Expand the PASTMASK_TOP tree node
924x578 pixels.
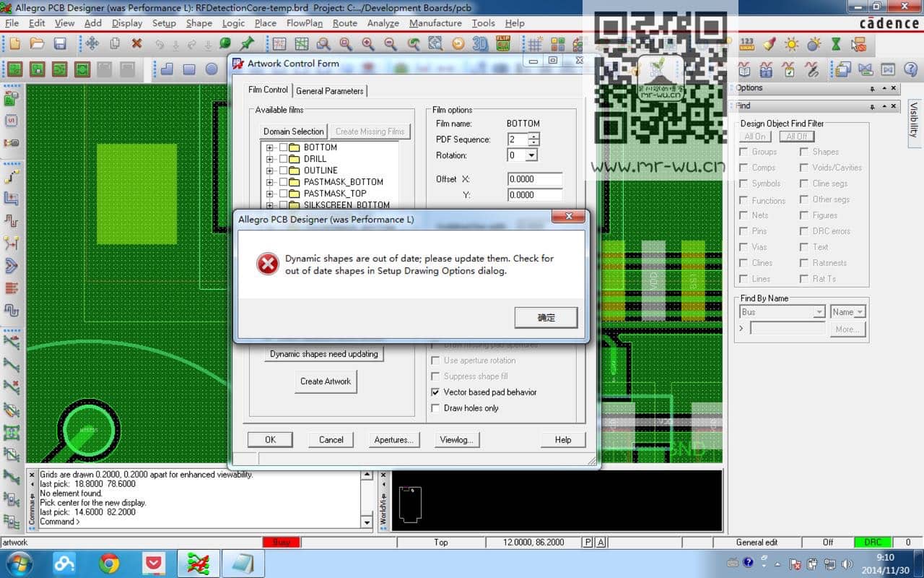(271, 194)
